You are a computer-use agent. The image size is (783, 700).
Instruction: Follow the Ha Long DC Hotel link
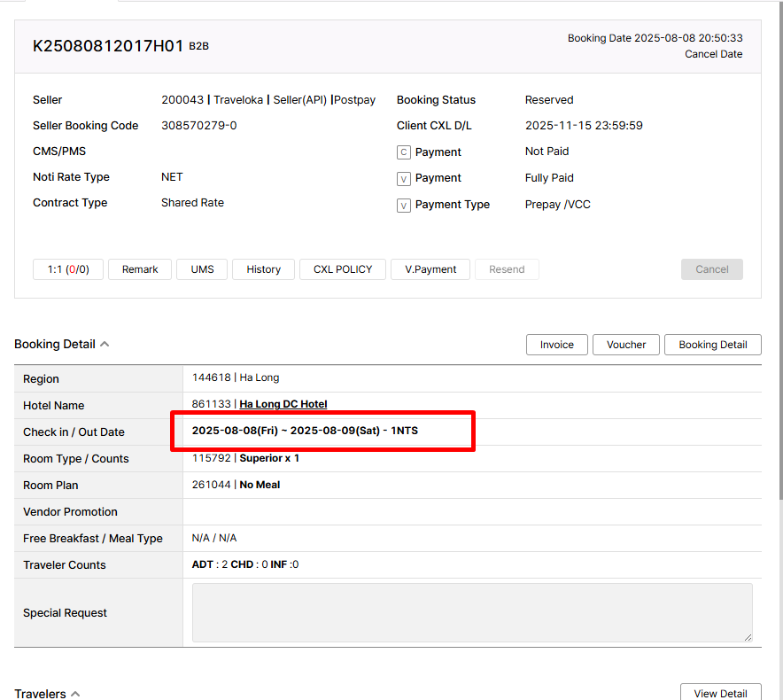coord(283,404)
